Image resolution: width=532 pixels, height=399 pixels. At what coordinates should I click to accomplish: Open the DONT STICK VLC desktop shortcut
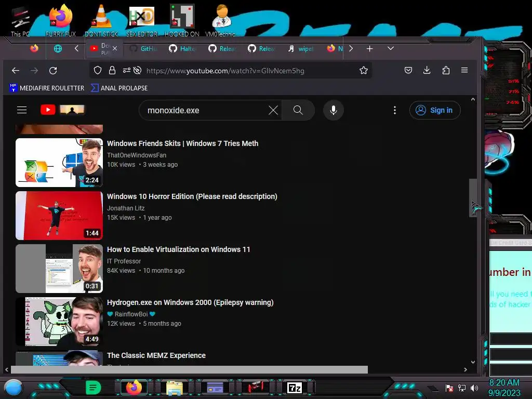coord(101,21)
